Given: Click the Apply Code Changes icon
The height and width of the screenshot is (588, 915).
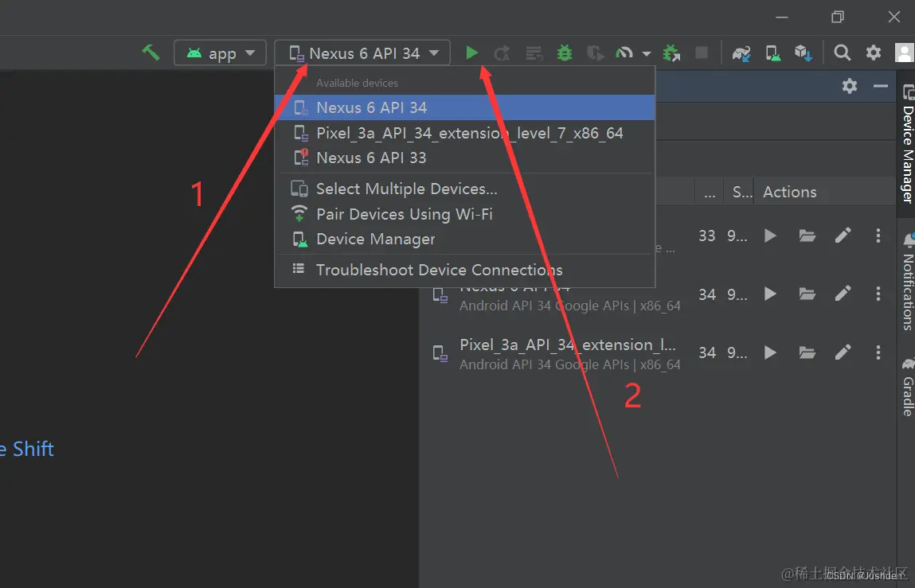Looking at the screenshot, I should coord(534,53).
